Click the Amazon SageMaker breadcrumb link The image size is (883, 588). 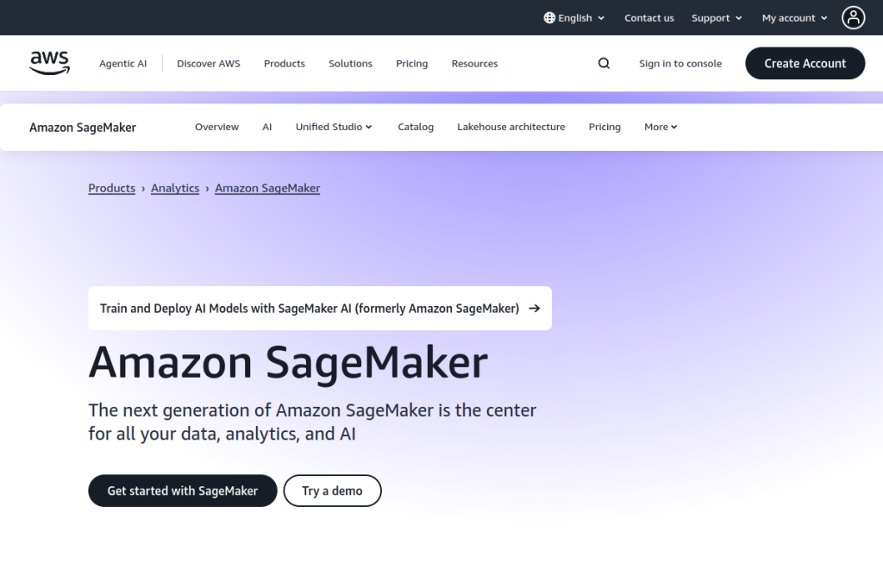[267, 188]
